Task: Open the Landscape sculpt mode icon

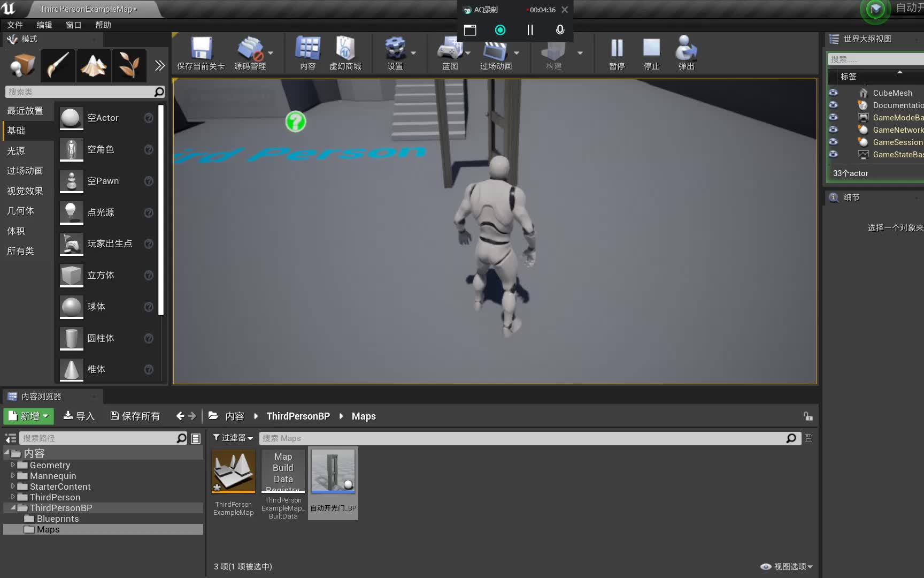Action: pyautogui.click(x=94, y=65)
